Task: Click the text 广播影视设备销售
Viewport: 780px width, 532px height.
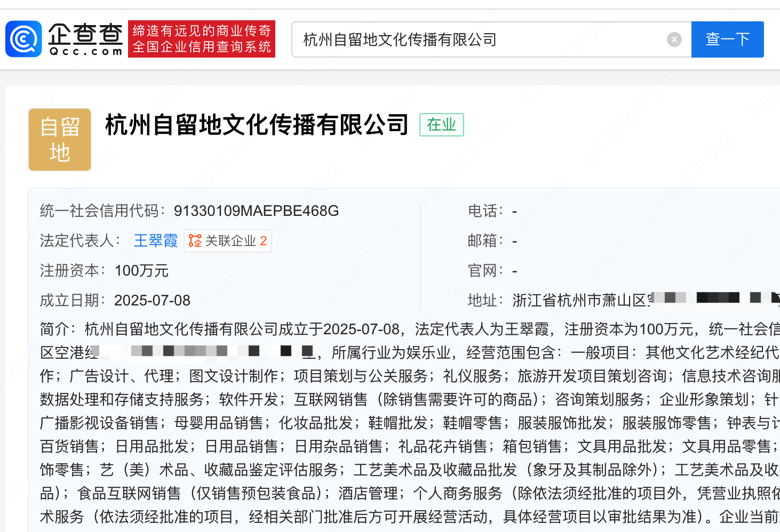Action: [x=99, y=423]
